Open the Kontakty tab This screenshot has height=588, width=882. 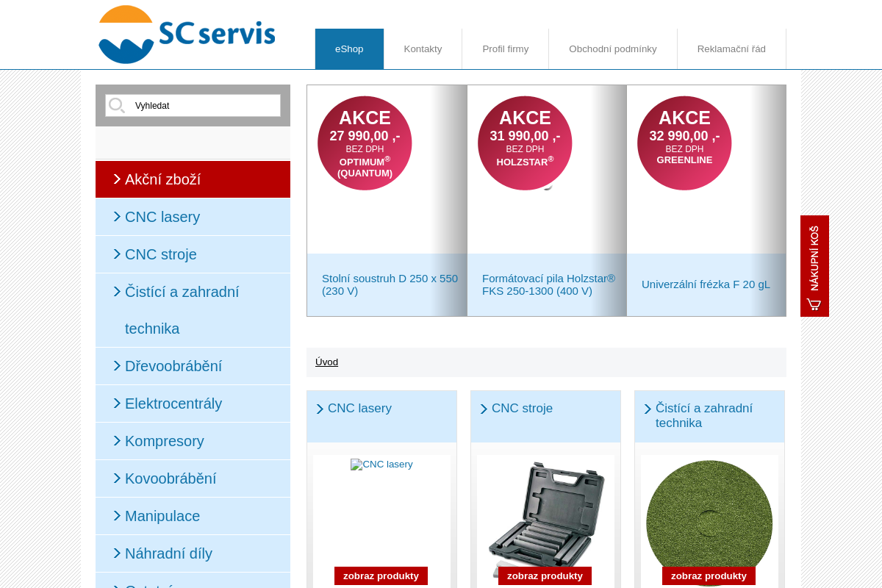pos(423,49)
